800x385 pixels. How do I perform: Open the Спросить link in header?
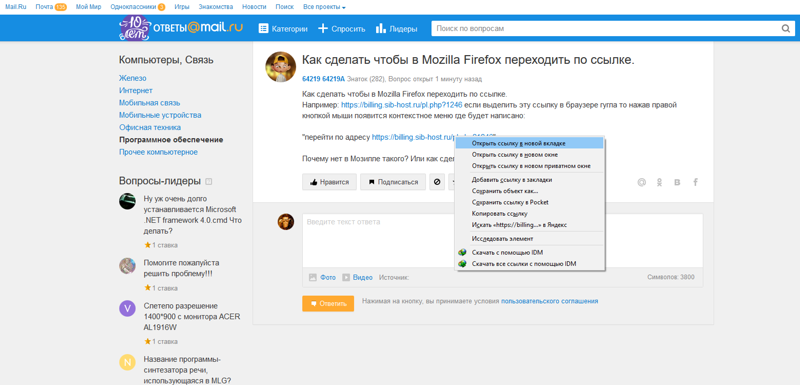(348, 29)
